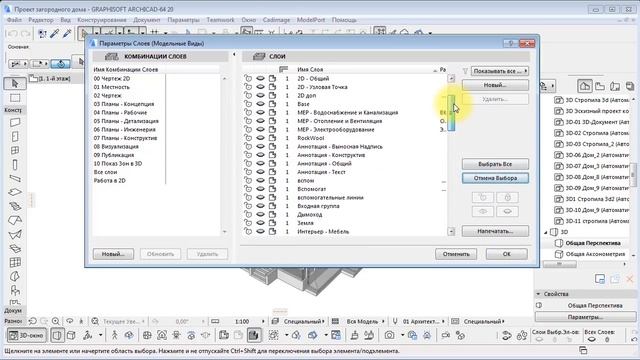The image size is (640, 360).
Task: Click scroll-down arrow of layers list
Action: pos(451,231)
